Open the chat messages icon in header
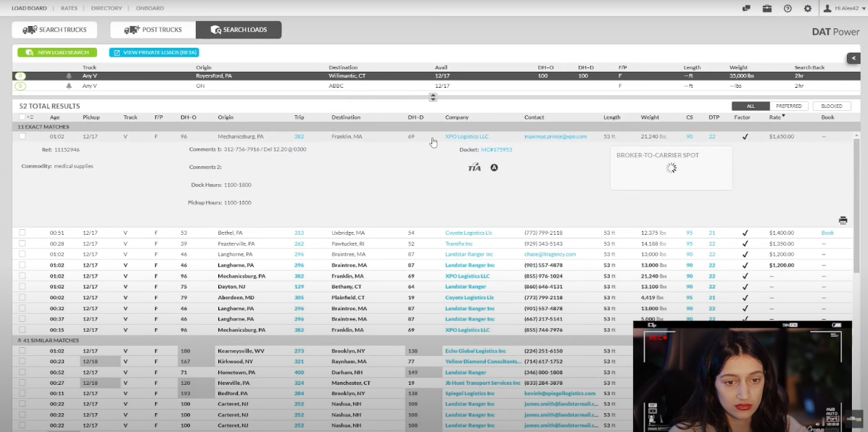The height and width of the screenshot is (432, 868). [746, 9]
